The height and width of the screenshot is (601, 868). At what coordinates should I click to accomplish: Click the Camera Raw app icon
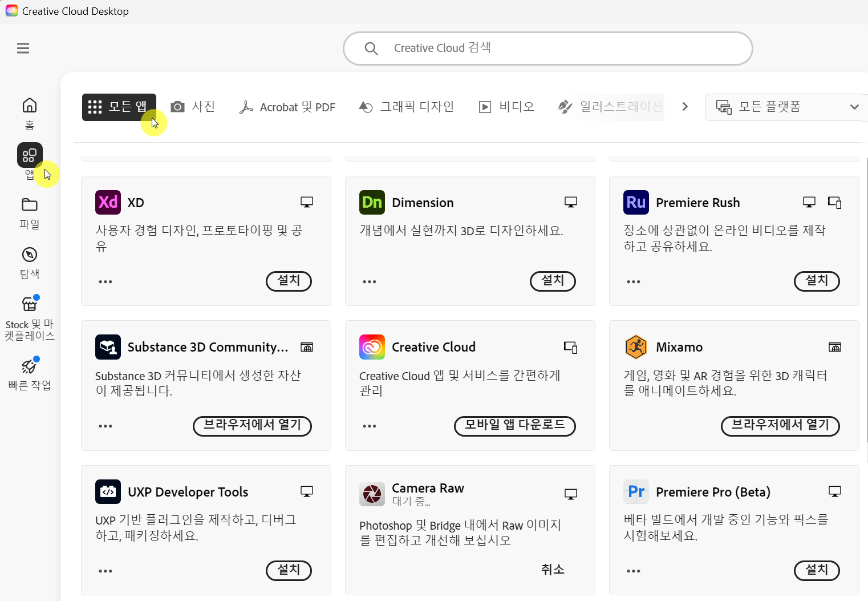point(372,494)
